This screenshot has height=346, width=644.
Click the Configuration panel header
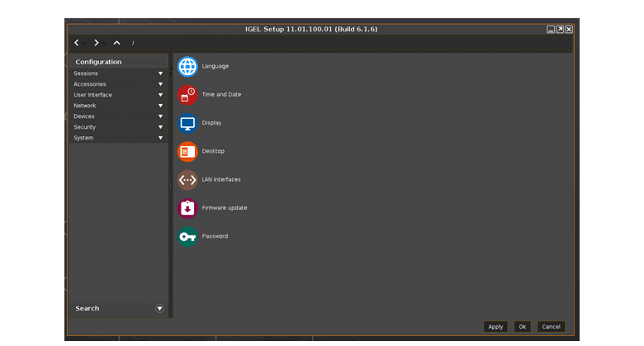119,62
